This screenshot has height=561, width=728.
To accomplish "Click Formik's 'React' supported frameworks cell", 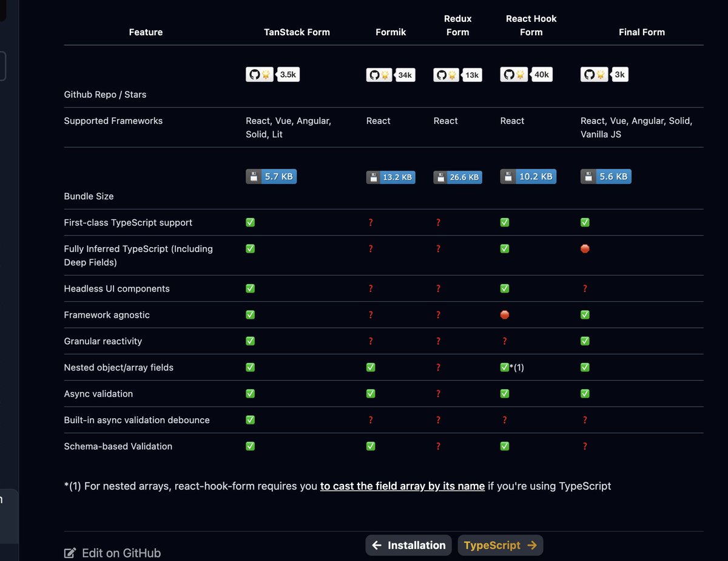I will (x=379, y=121).
